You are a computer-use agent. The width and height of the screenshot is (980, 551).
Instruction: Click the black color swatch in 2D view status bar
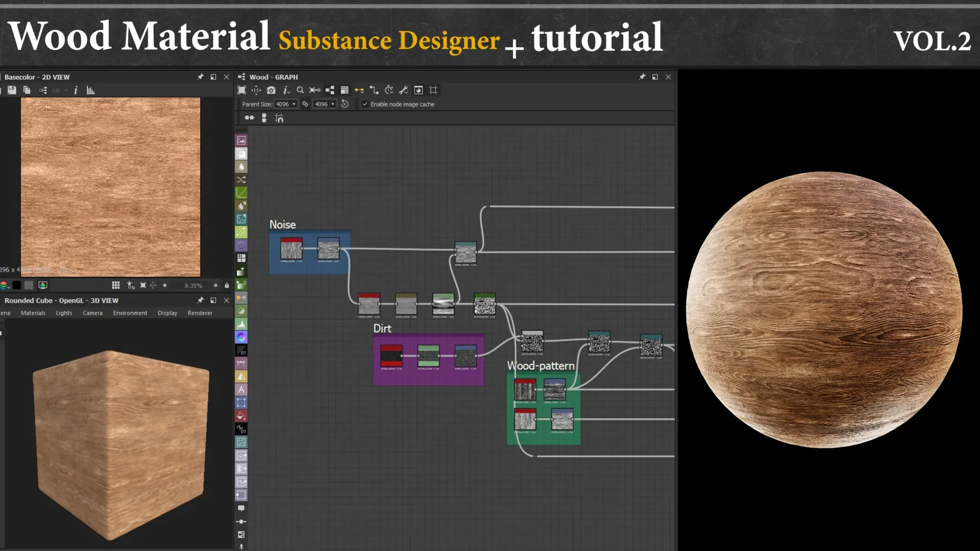tap(17, 285)
